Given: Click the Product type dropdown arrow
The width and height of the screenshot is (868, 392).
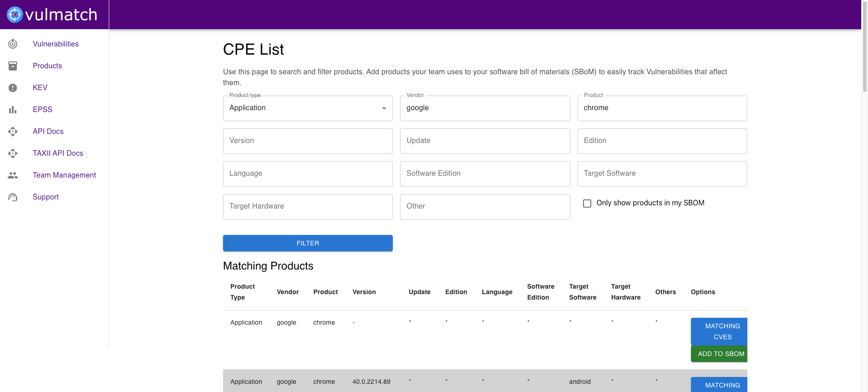Looking at the screenshot, I should point(384,108).
